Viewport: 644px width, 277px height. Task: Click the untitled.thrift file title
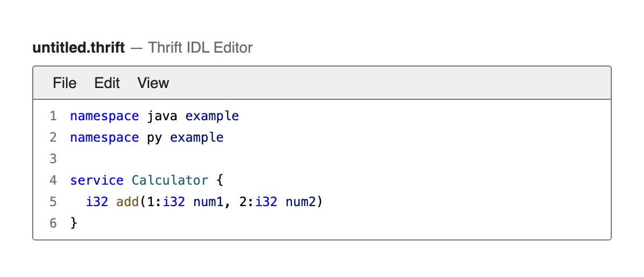click(x=79, y=48)
